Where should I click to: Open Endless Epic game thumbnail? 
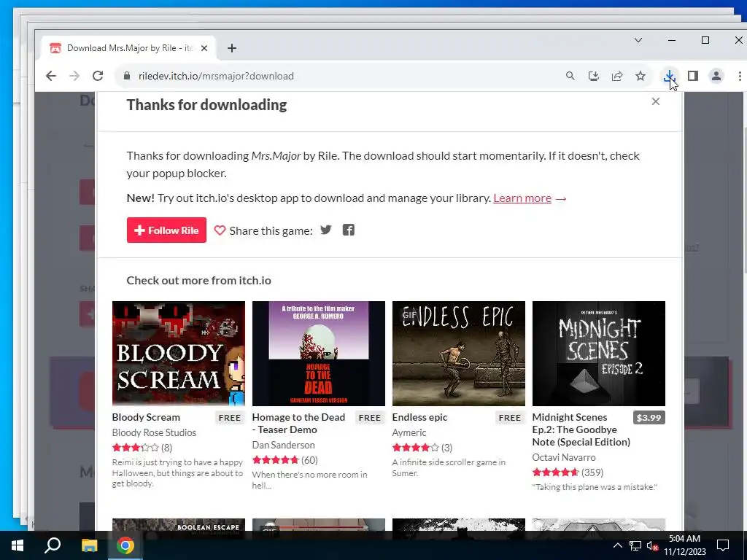459,354
